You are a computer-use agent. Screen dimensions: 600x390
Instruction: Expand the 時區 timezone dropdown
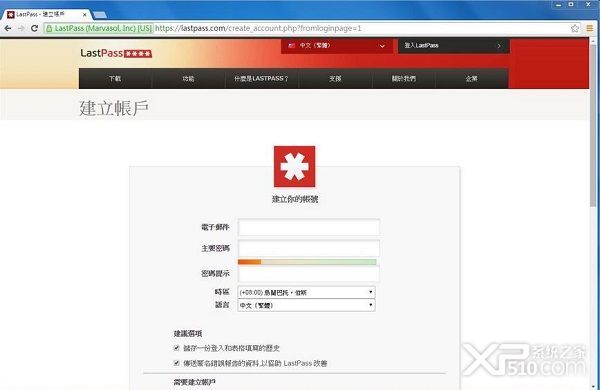[307, 292]
